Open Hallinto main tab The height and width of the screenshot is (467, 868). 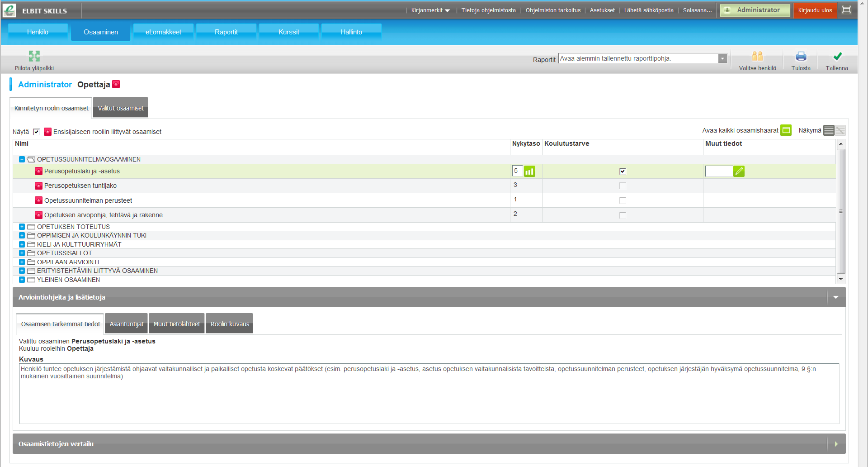[351, 32]
